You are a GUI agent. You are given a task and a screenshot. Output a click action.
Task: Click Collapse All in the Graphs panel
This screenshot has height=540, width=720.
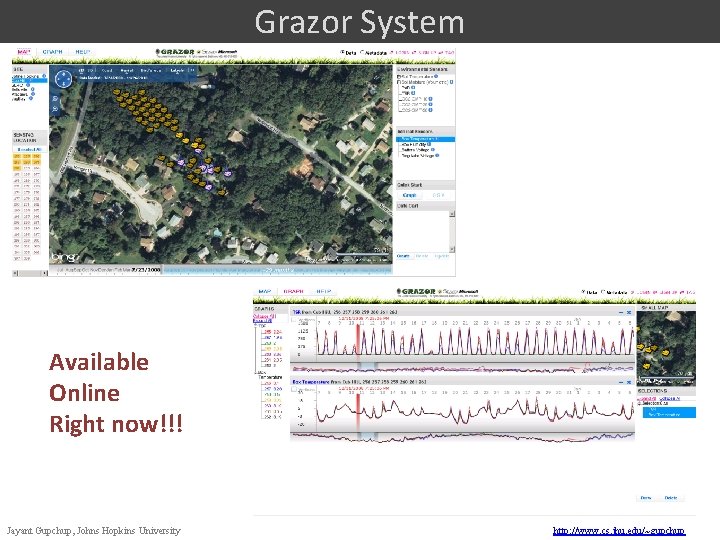tap(264, 316)
